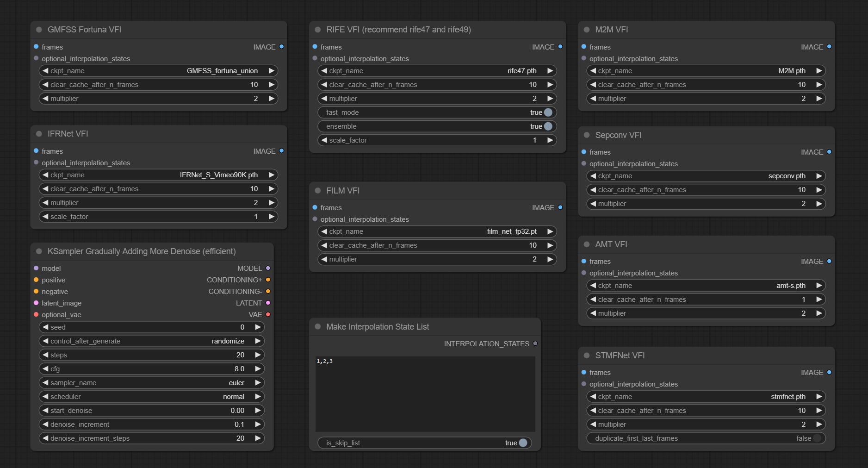
Task: Decrease multiplier on FILM VFI with left arrow
Action: coord(324,259)
